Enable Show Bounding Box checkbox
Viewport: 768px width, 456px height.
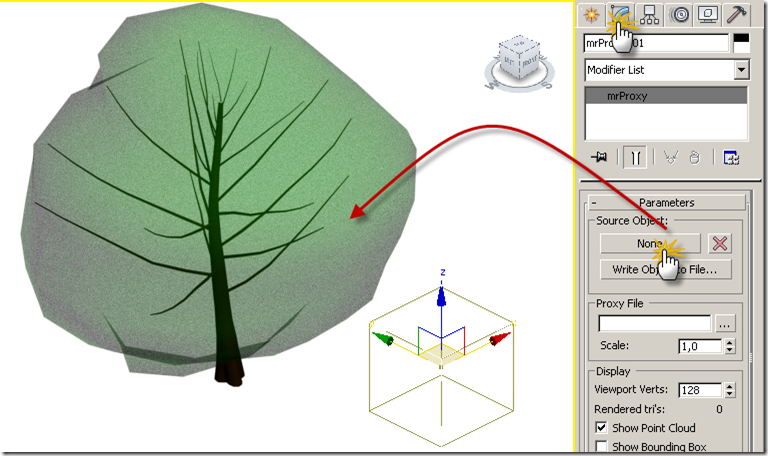point(601,446)
